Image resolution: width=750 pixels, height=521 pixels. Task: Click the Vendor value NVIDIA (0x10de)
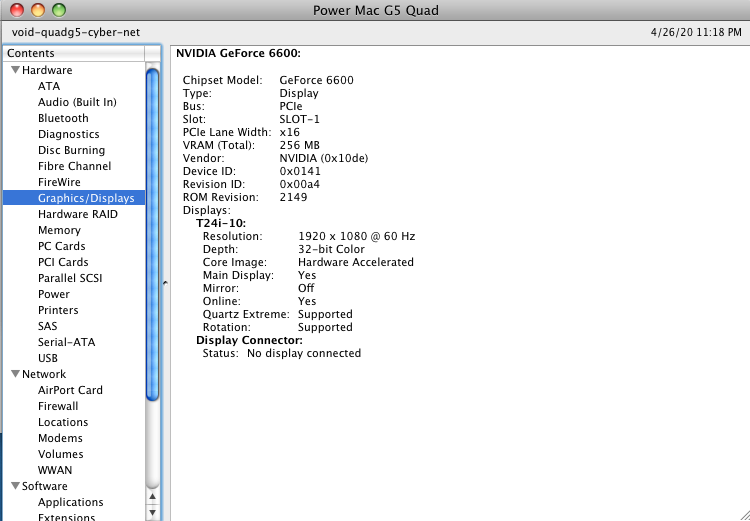click(324, 158)
